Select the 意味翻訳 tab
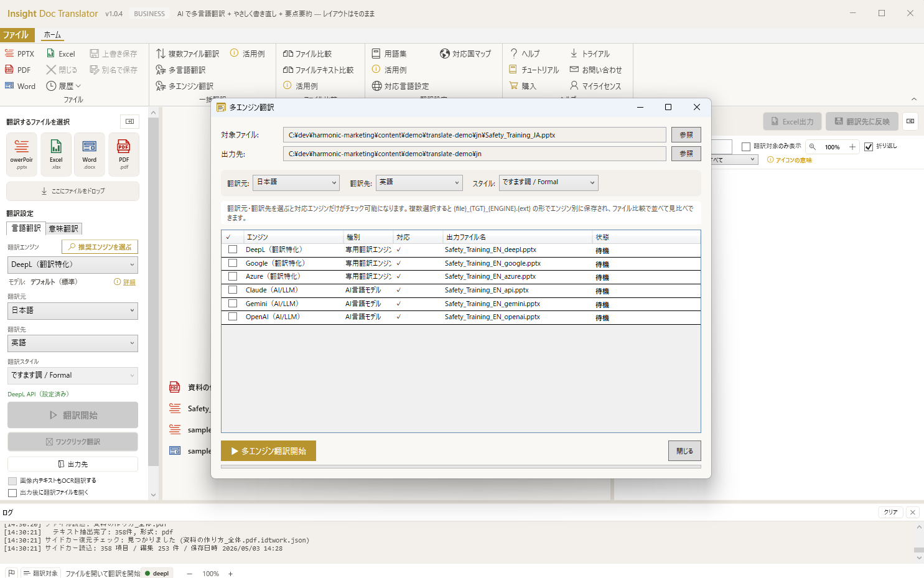Screen dimensions: 924x578 pos(63,229)
